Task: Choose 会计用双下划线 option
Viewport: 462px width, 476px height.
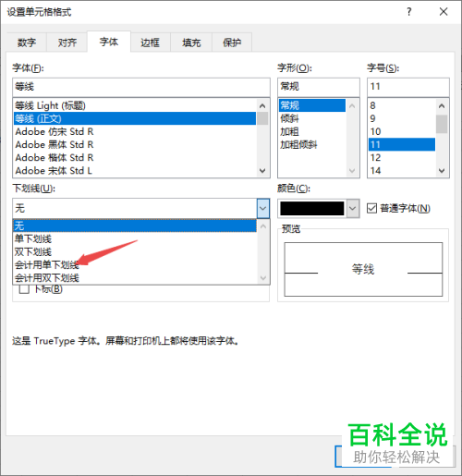Action: (135, 278)
